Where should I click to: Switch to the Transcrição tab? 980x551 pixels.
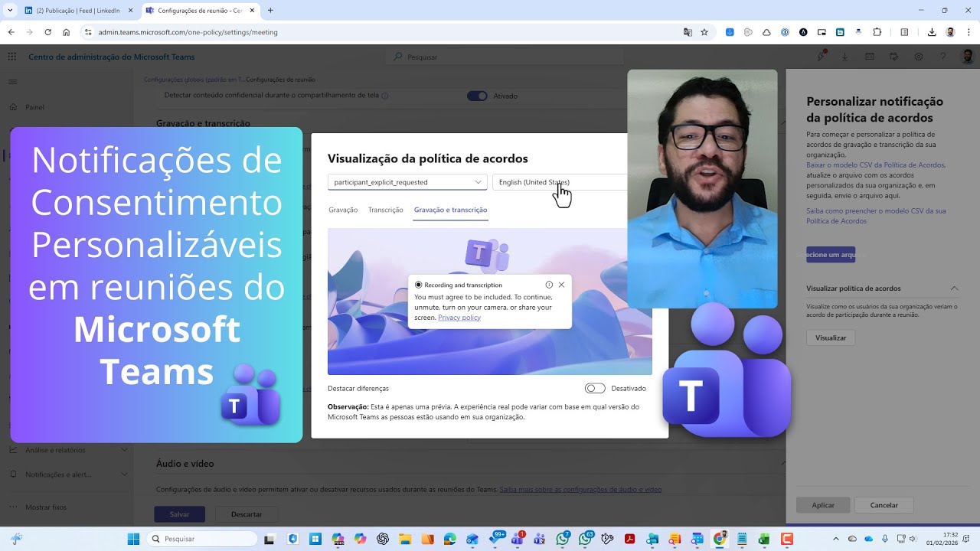pos(385,210)
